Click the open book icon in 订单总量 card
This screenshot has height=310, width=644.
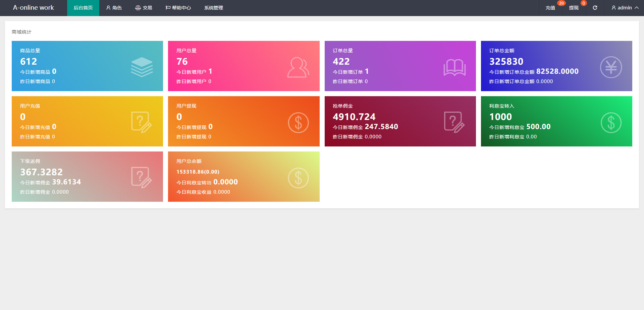click(x=454, y=67)
